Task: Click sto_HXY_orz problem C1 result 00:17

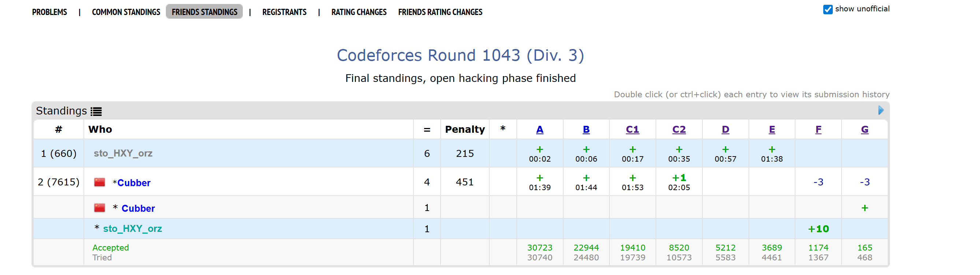Action: (632, 154)
